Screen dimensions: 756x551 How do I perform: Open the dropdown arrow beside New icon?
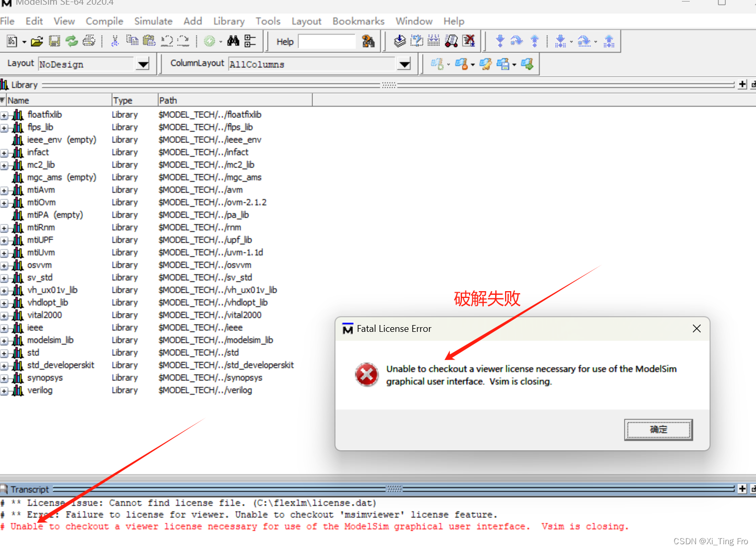[24, 42]
